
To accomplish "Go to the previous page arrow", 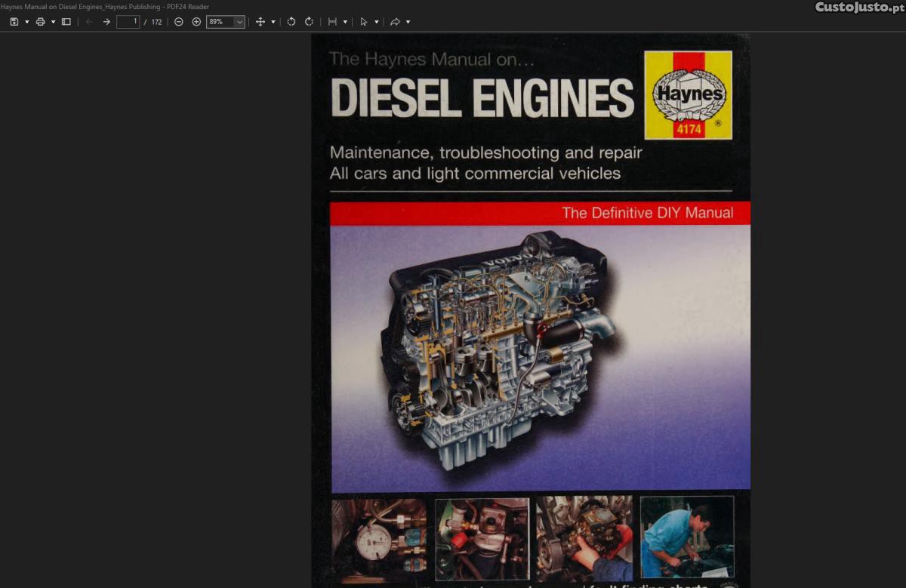I will click(89, 22).
